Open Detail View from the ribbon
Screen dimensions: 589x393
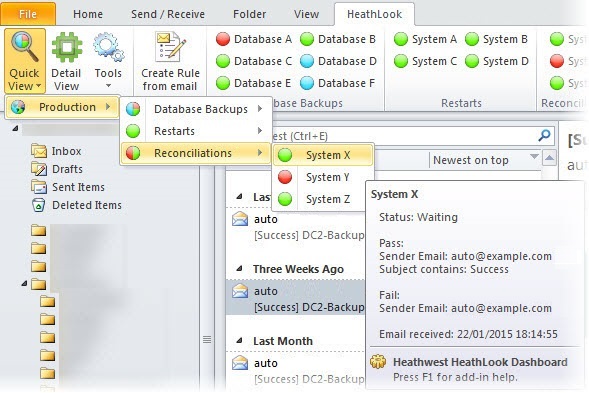66,61
